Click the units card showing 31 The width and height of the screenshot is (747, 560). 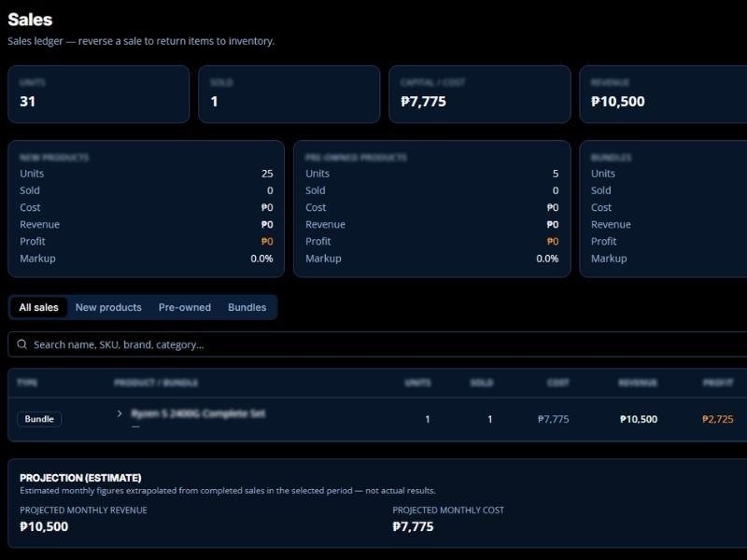[x=99, y=94]
